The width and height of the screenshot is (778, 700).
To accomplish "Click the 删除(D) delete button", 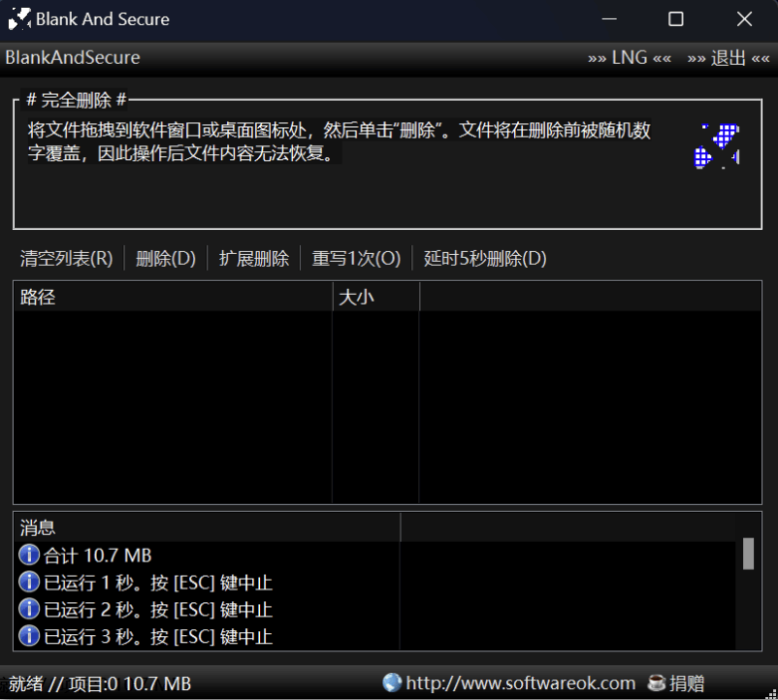I will 165,259.
